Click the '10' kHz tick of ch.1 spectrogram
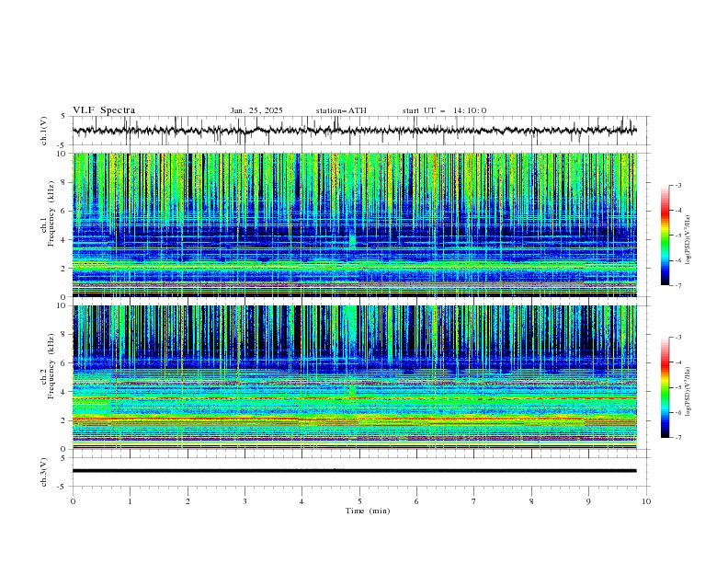728x563 pixels. [x=63, y=154]
